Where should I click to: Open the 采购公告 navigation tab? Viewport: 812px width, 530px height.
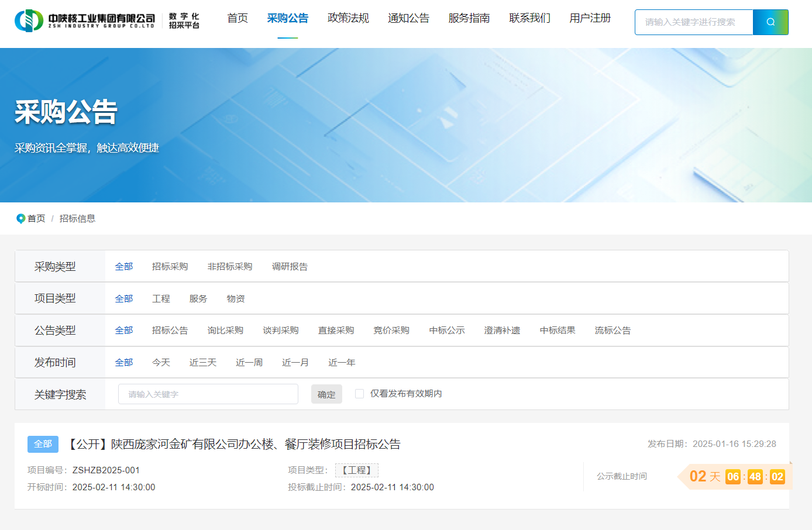click(287, 19)
